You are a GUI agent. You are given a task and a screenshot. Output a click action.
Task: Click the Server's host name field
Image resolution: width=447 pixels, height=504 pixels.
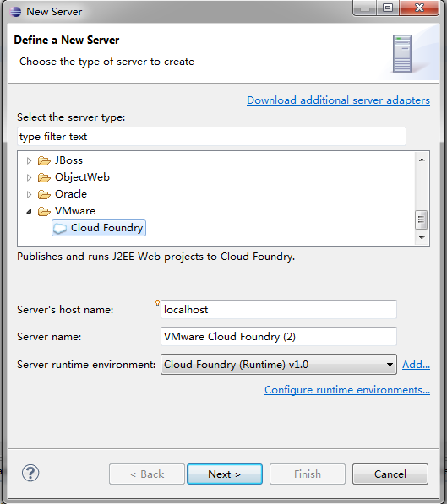click(279, 310)
